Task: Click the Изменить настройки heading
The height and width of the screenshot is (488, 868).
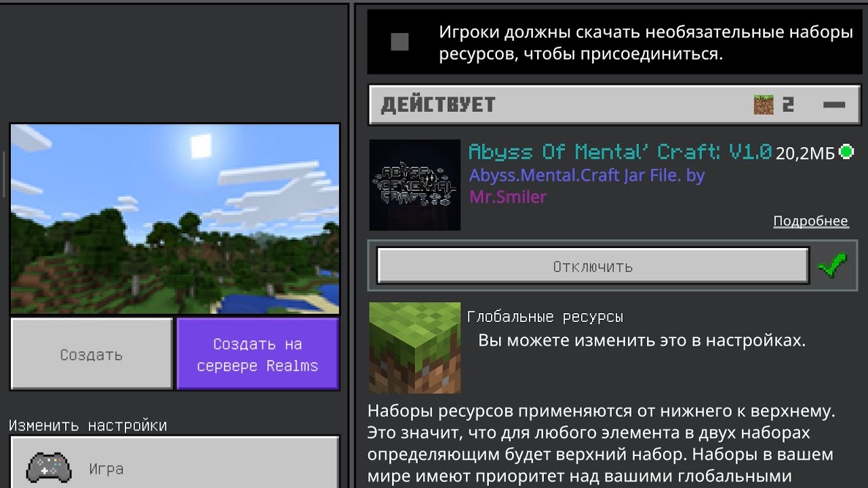Action: coord(88,426)
